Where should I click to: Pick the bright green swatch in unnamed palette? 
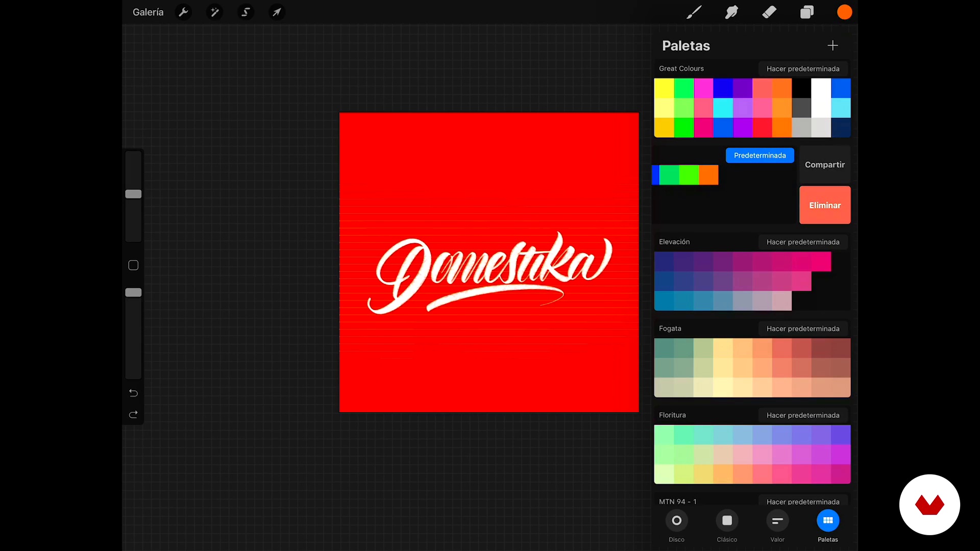pos(689,175)
